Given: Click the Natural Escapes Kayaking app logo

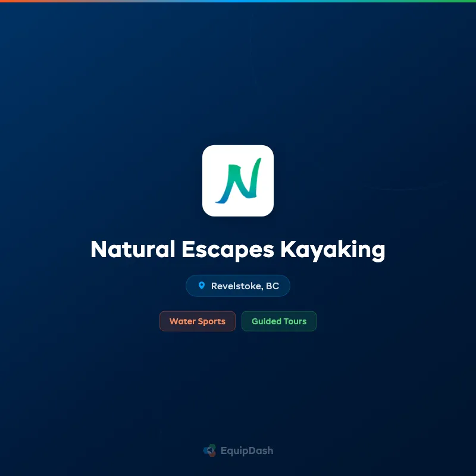Looking at the screenshot, I should click(238, 180).
